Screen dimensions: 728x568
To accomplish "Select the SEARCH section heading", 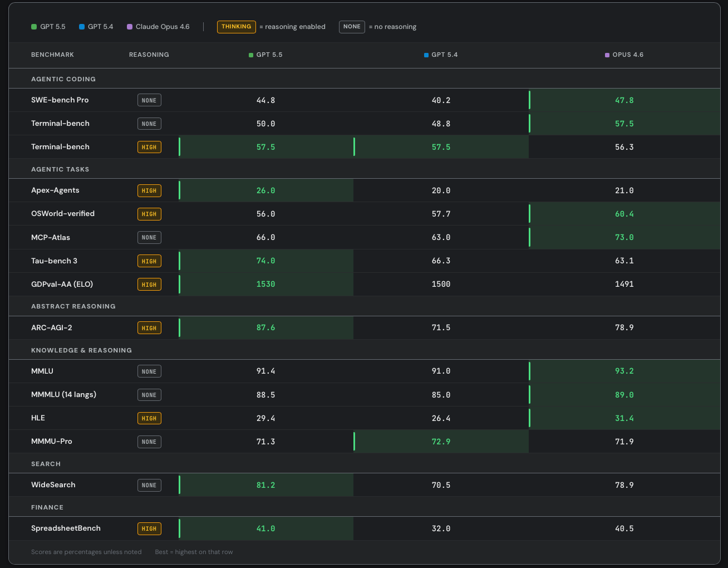I will click(46, 464).
